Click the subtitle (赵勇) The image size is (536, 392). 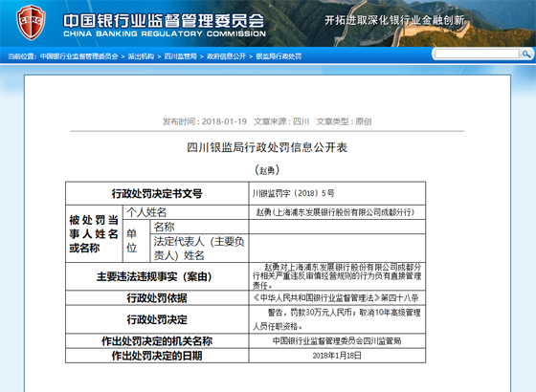point(267,170)
